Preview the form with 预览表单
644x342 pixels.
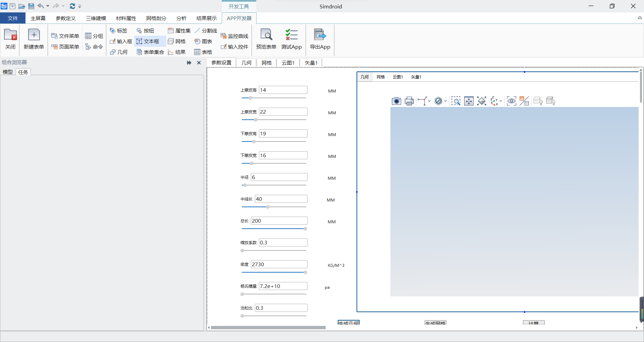click(x=266, y=39)
